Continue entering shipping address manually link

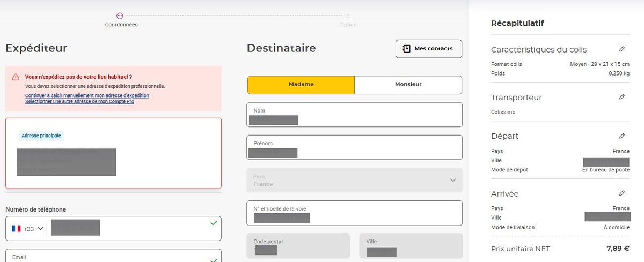(x=87, y=95)
